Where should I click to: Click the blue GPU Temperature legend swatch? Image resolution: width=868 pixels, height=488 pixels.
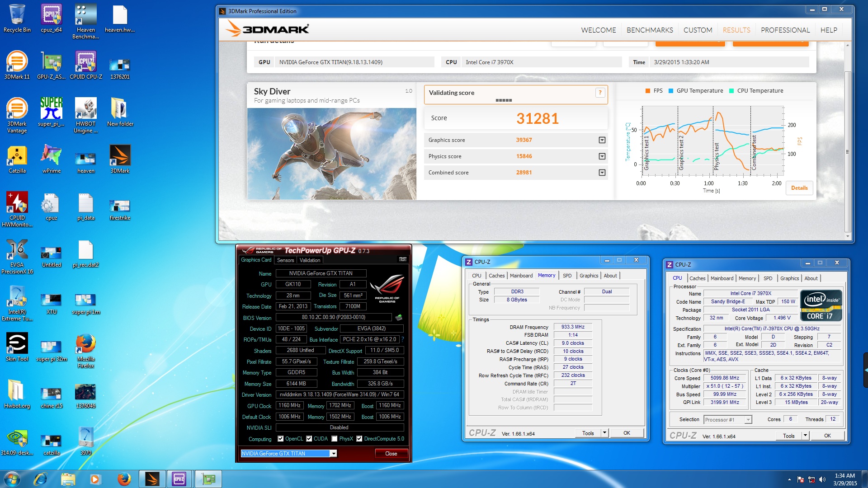[x=671, y=91]
